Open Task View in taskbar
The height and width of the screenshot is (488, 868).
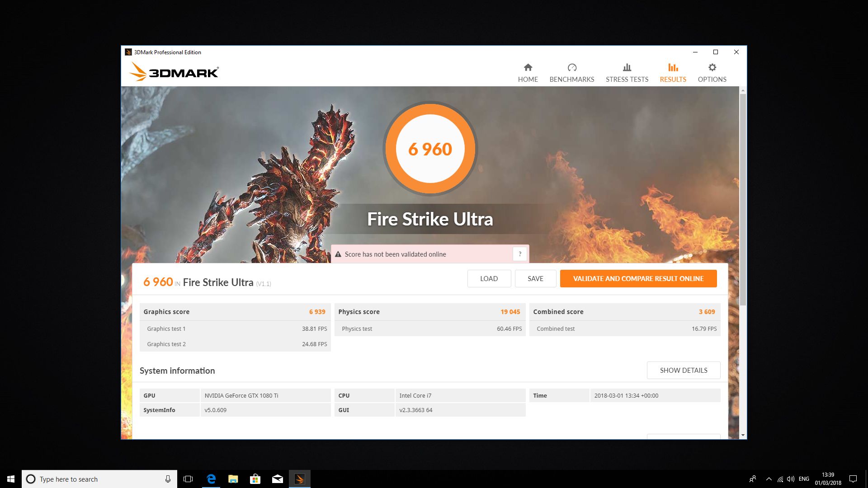pos(188,479)
